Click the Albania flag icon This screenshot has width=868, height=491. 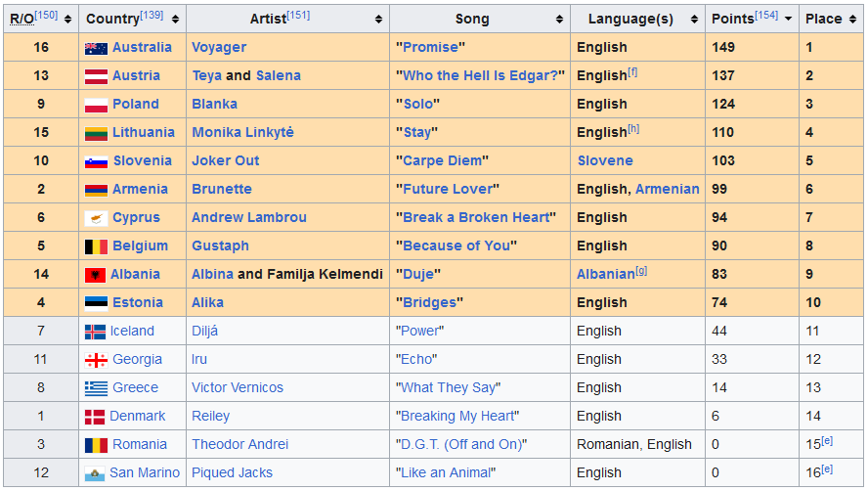(95, 275)
